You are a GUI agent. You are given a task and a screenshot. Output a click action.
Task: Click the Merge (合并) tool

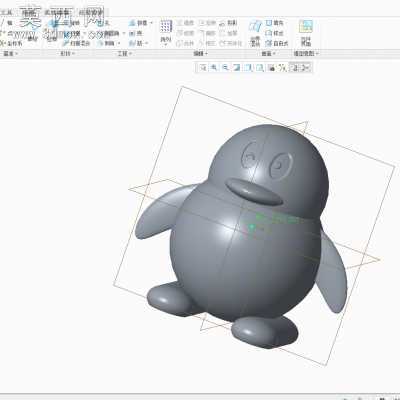click(x=184, y=43)
